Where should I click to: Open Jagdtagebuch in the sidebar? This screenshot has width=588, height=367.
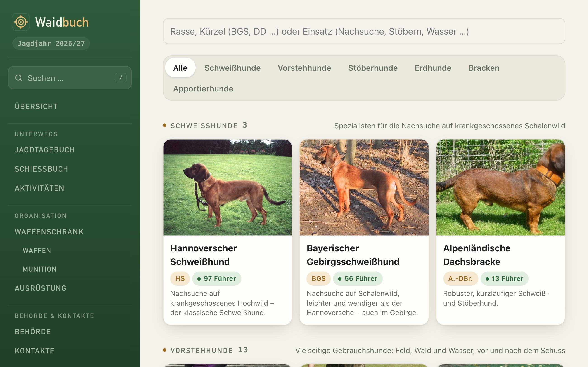(x=45, y=150)
